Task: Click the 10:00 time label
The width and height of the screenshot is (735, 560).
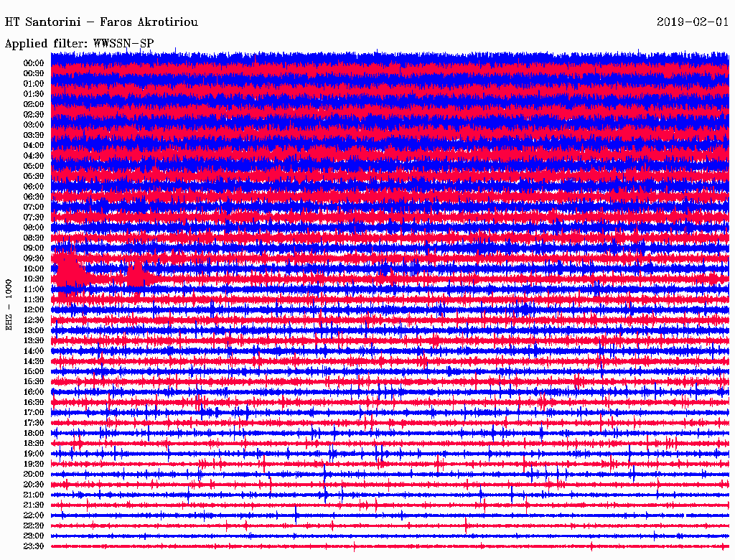Action: [34, 269]
